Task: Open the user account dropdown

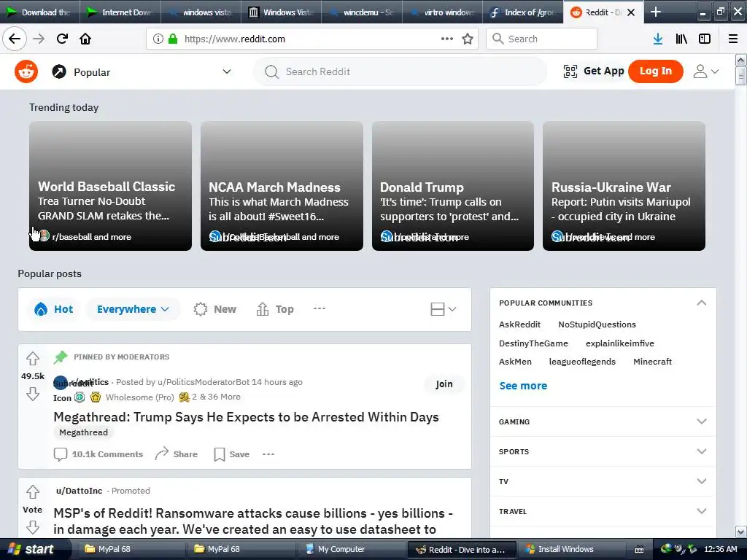Action: (705, 71)
